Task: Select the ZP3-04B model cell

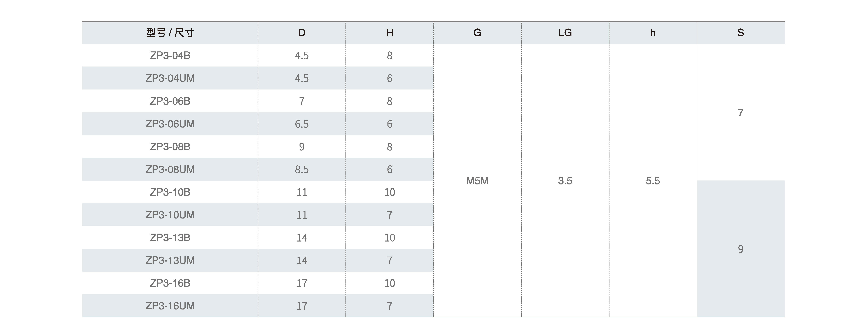Action: tap(170, 55)
